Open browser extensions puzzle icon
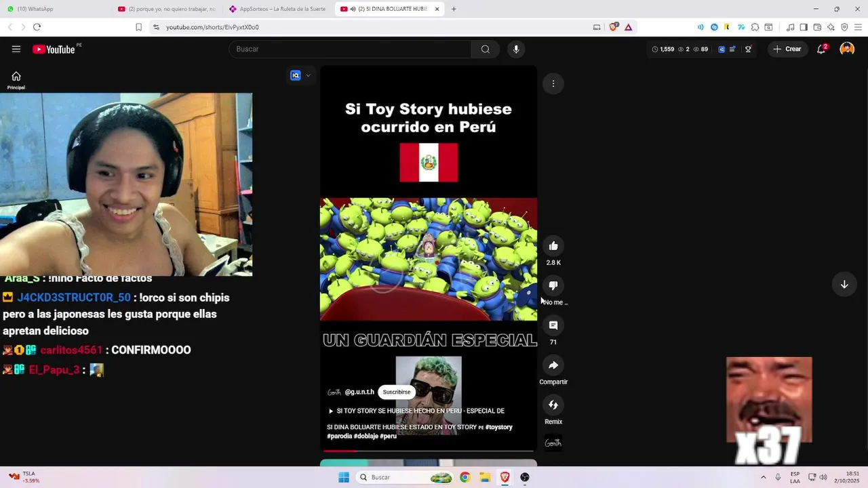Image resolution: width=868 pixels, height=488 pixels. click(x=755, y=27)
